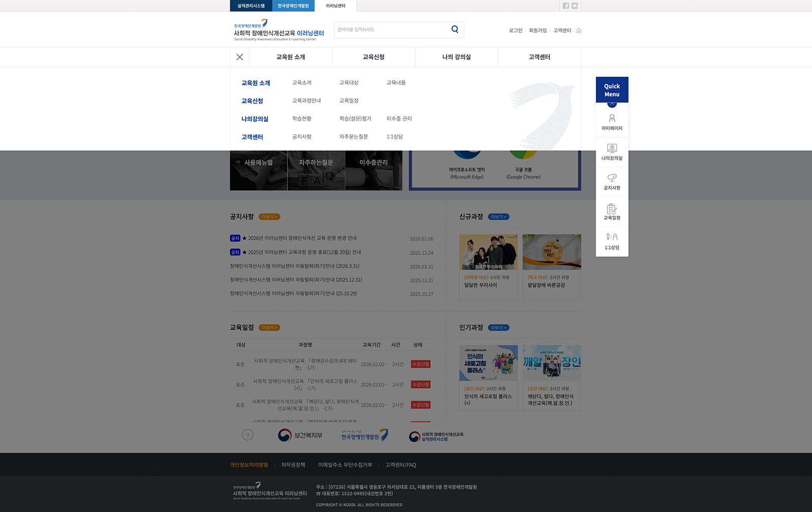Click 수강신청 for 깨.알.장.인 course
The width and height of the screenshot is (812, 512).
(421, 405)
